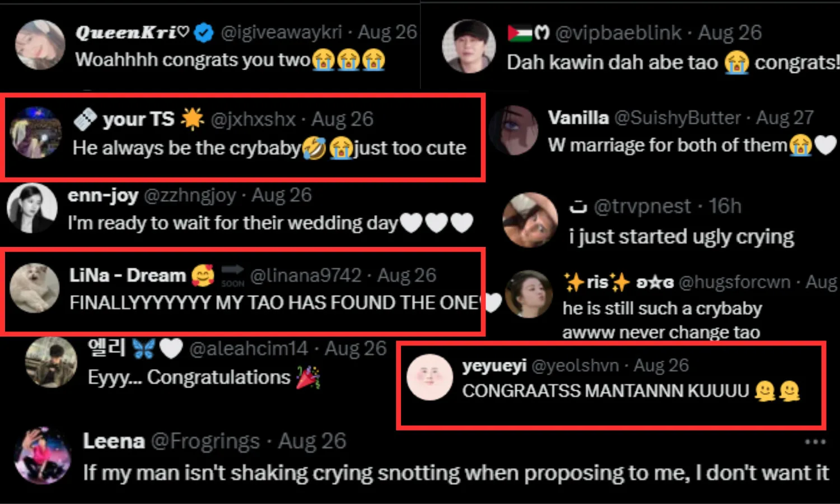Click LiNa - Dream's cat avatar

(x=35, y=288)
